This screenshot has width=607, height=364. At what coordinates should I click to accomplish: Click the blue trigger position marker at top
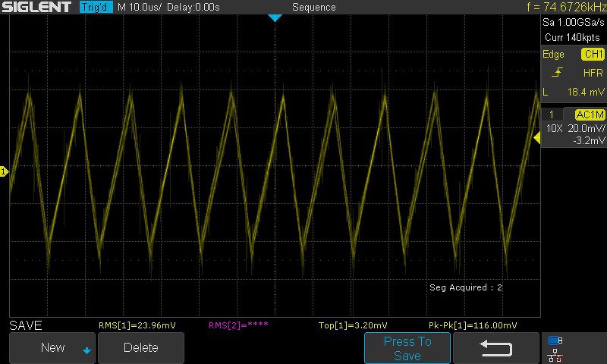pos(275,17)
